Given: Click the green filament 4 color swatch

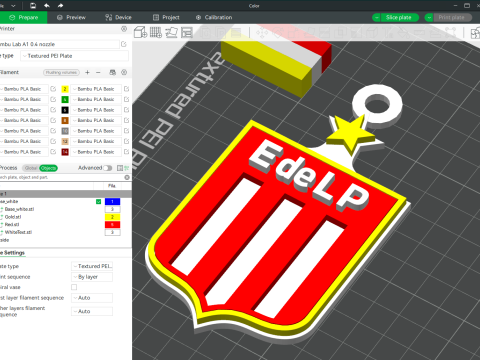Looking at the screenshot, I should coord(65,99).
